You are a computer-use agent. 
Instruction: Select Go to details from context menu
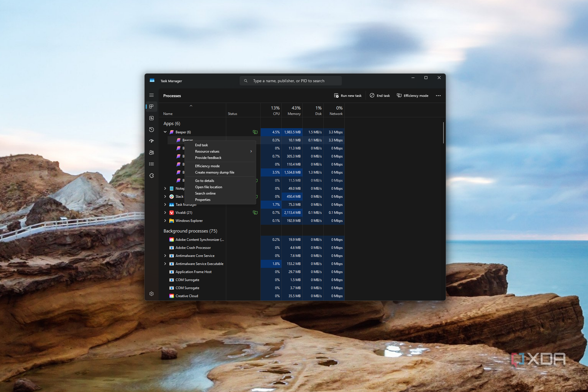point(204,180)
